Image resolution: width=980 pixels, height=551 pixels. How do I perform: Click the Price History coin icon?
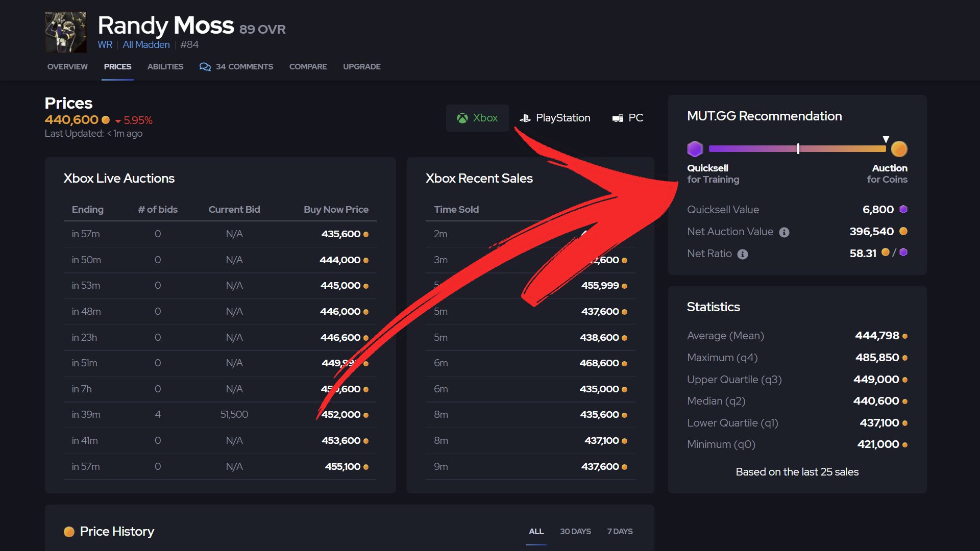(x=69, y=532)
